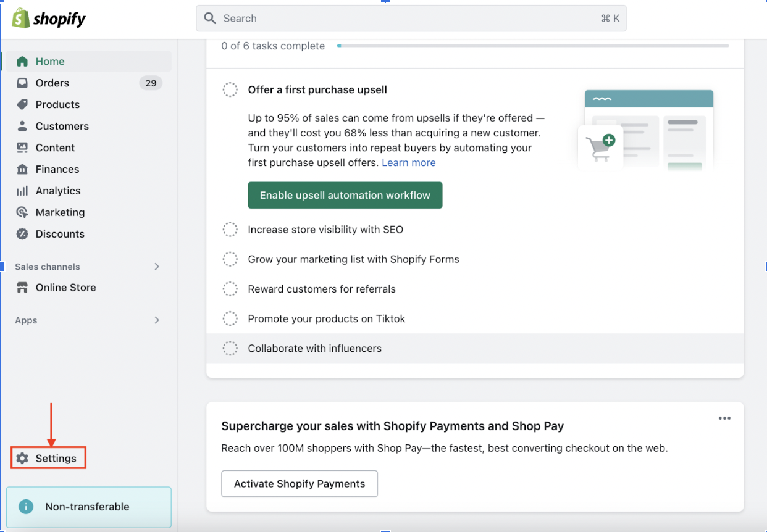
Task: Click the Analytics bar chart icon
Action: point(22,191)
